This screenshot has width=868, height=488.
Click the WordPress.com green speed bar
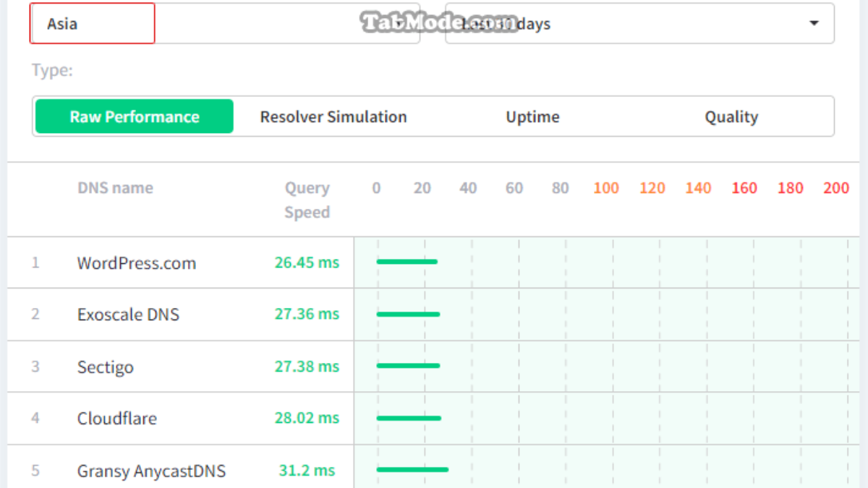pos(407,262)
